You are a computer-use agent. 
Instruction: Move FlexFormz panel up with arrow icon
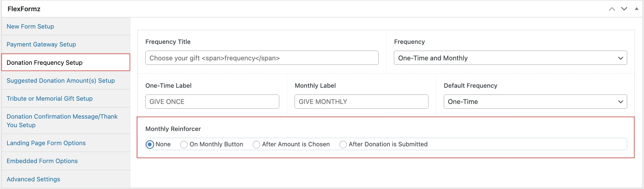coord(612,9)
